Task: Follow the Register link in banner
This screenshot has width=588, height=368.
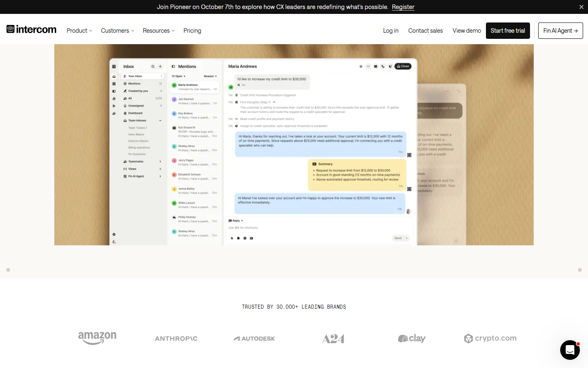Action: pyautogui.click(x=403, y=7)
